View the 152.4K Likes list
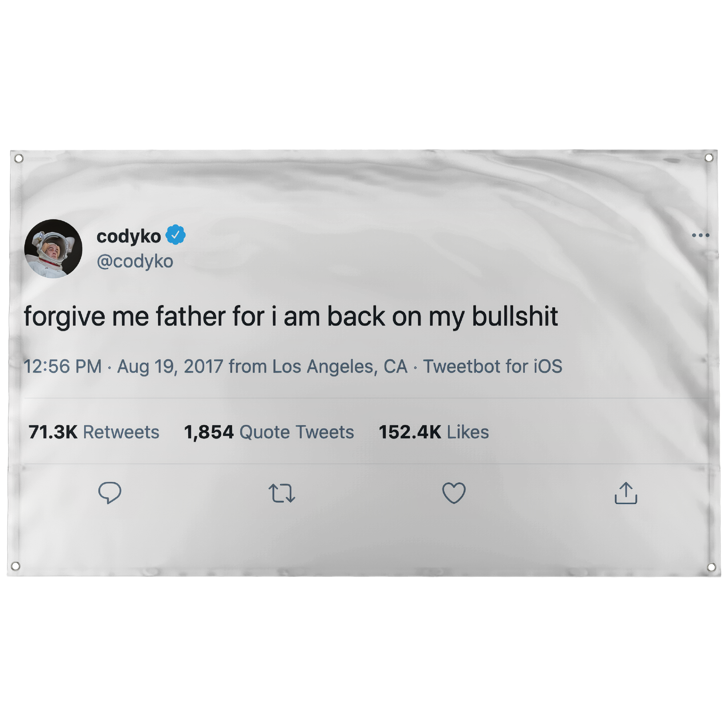This screenshot has width=728, height=728. pos(434,432)
